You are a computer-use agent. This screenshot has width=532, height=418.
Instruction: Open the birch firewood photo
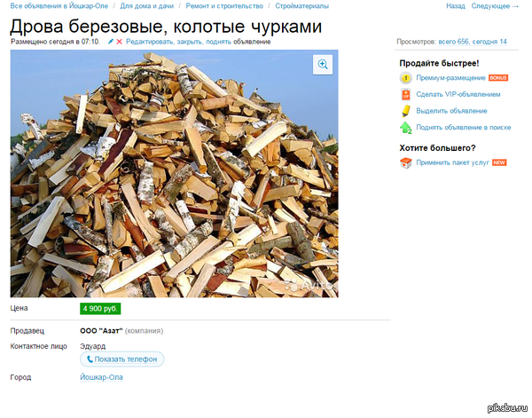[174, 173]
